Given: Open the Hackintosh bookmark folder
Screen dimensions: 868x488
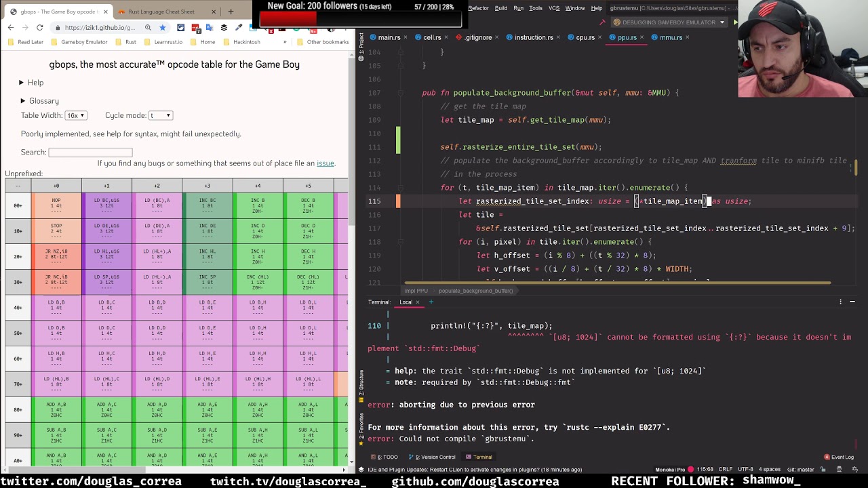Looking at the screenshot, I should coord(241,42).
